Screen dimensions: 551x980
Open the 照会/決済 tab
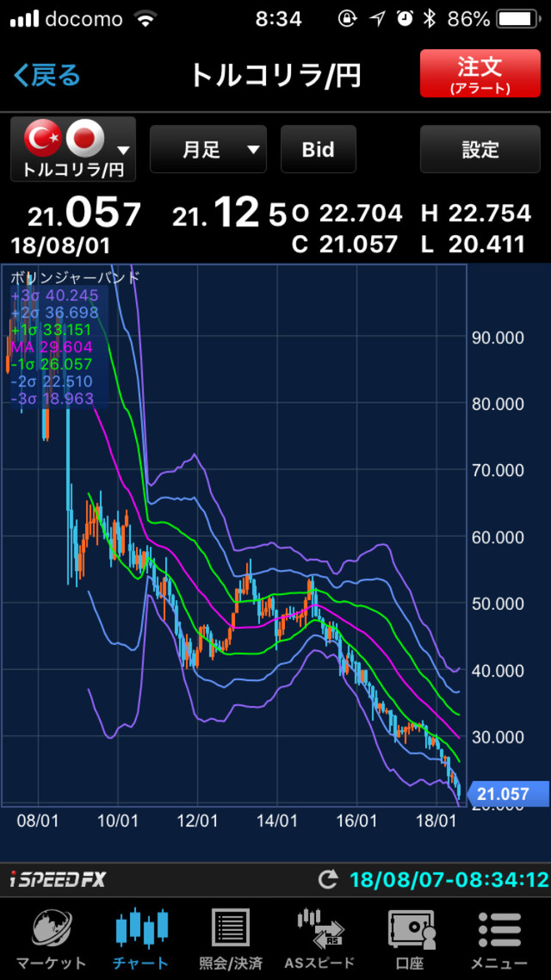(231, 940)
